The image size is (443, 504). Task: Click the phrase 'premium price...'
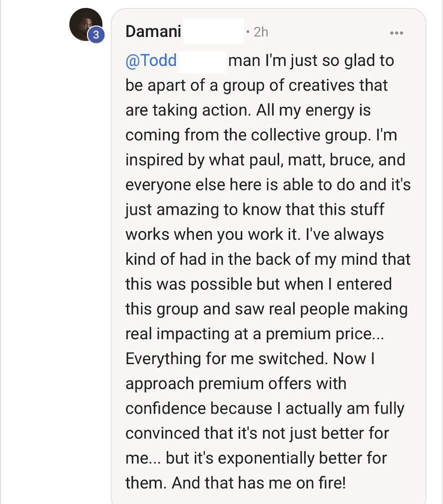[325, 334]
